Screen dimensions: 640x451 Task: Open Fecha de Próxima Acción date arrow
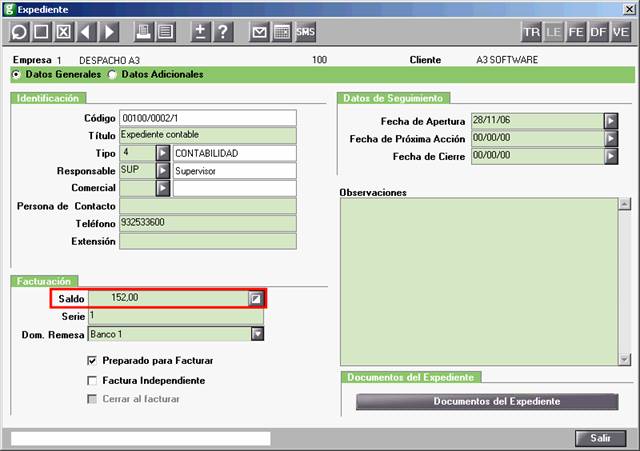click(611, 139)
